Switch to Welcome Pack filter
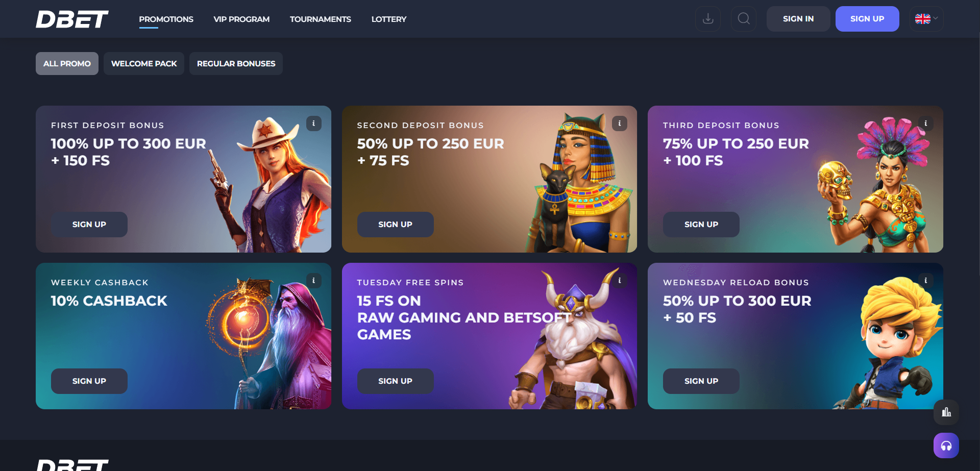980x471 pixels. [144, 64]
